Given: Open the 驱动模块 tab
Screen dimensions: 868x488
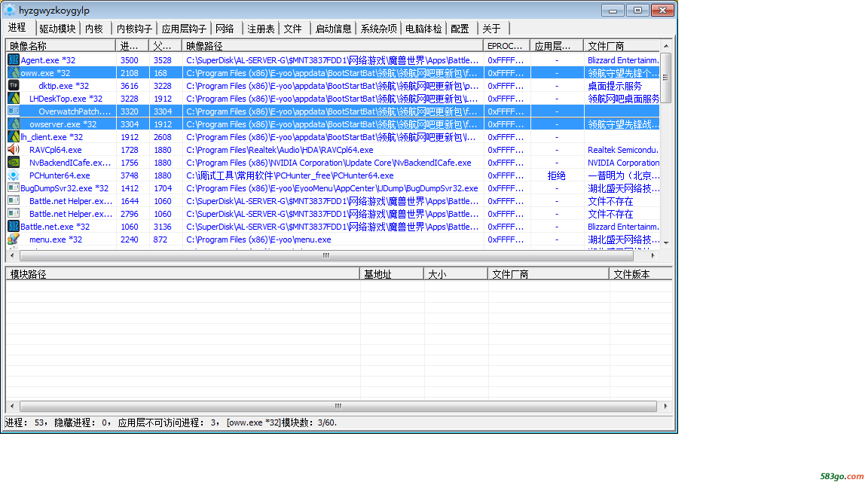Looking at the screenshot, I should point(57,29).
